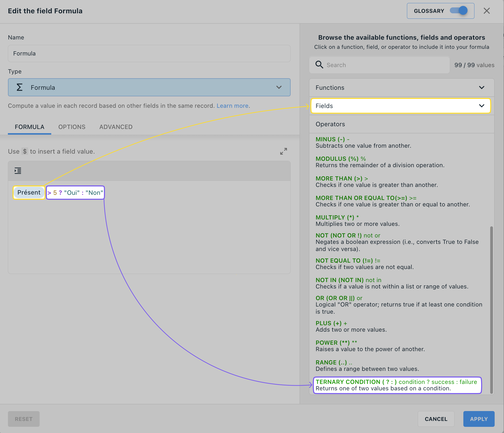Image resolution: width=504 pixels, height=433 pixels.
Task: Open the Type dropdown showing Formula
Action: (279, 87)
